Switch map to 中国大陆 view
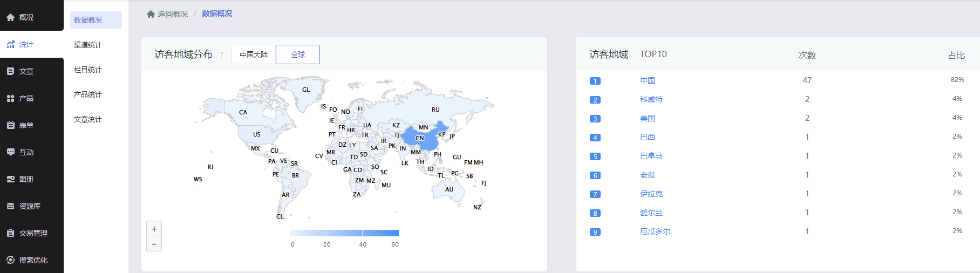 (254, 54)
